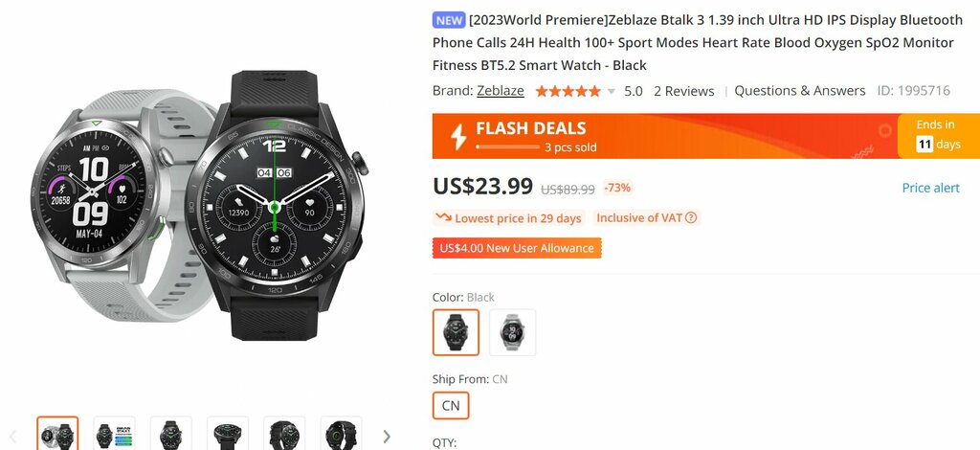Select the first watch pair thumbnail
The height and width of the screenshot is (450, 980).
click(57, 433)
